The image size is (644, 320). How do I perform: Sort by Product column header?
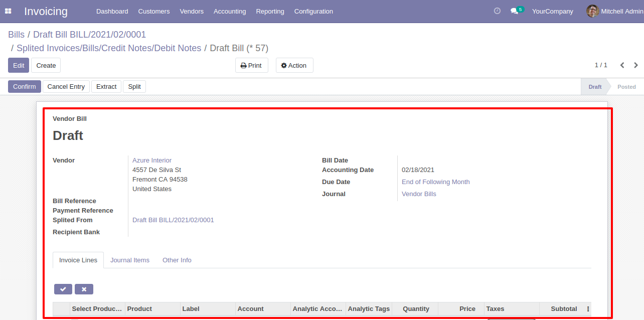[x=152, y=309]
